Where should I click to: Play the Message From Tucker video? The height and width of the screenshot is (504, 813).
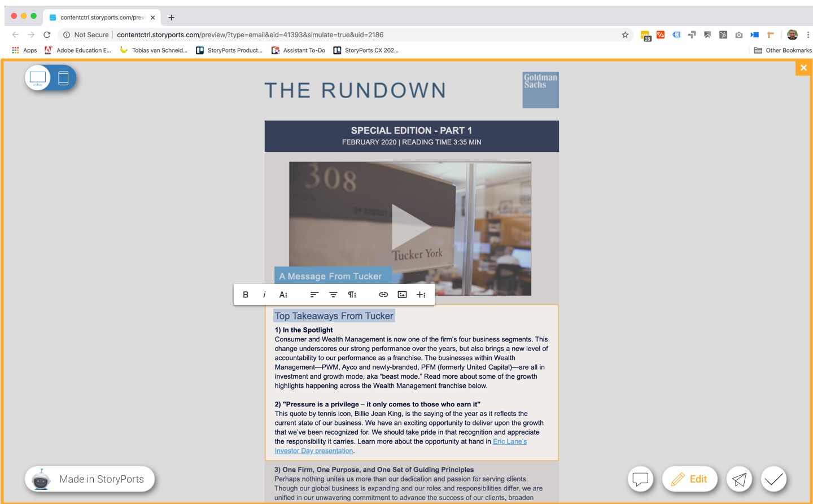410,227
